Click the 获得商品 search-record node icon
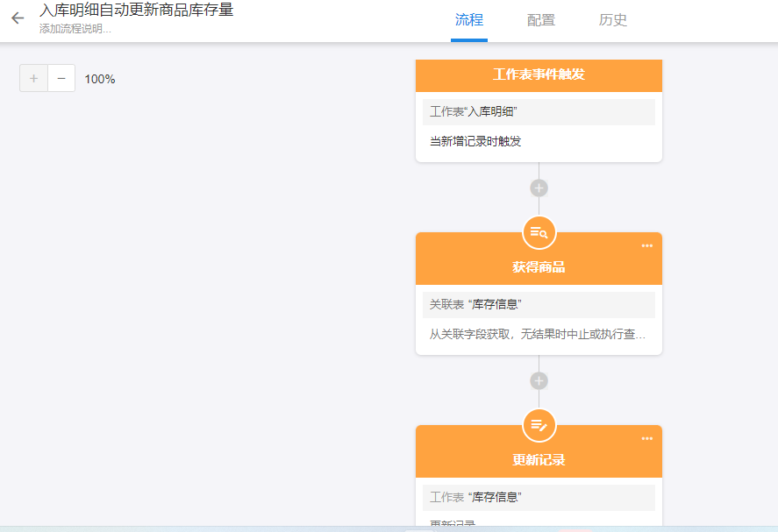Image resolution: width=778 pixels, height=532 pixels. click(539, 232)
